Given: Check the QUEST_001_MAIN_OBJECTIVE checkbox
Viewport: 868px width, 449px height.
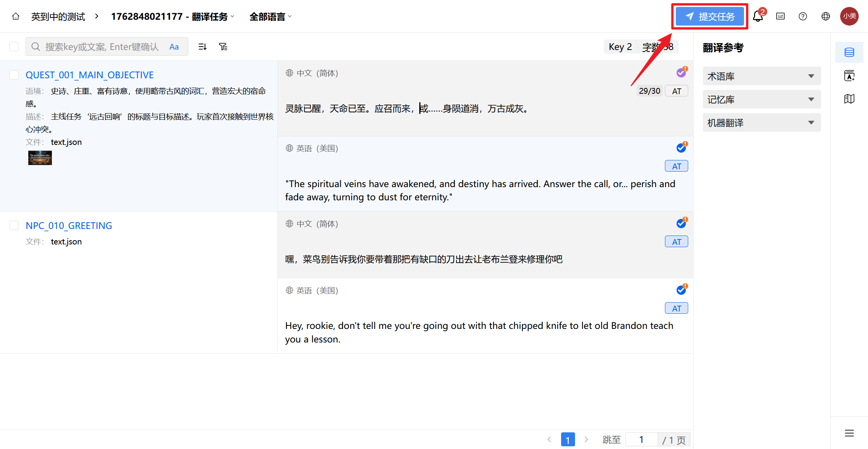Looking at the screenshot, I should click(14, 75).
